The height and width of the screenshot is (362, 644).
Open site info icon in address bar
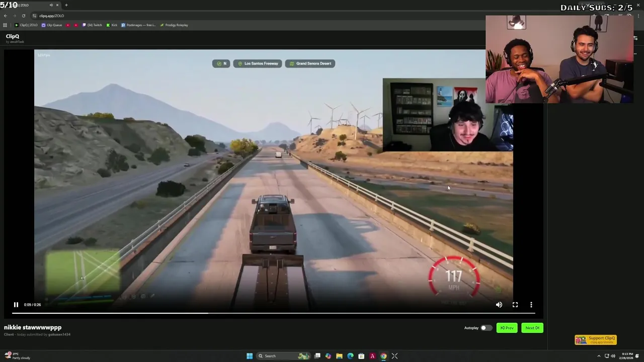tap(34, 16)
